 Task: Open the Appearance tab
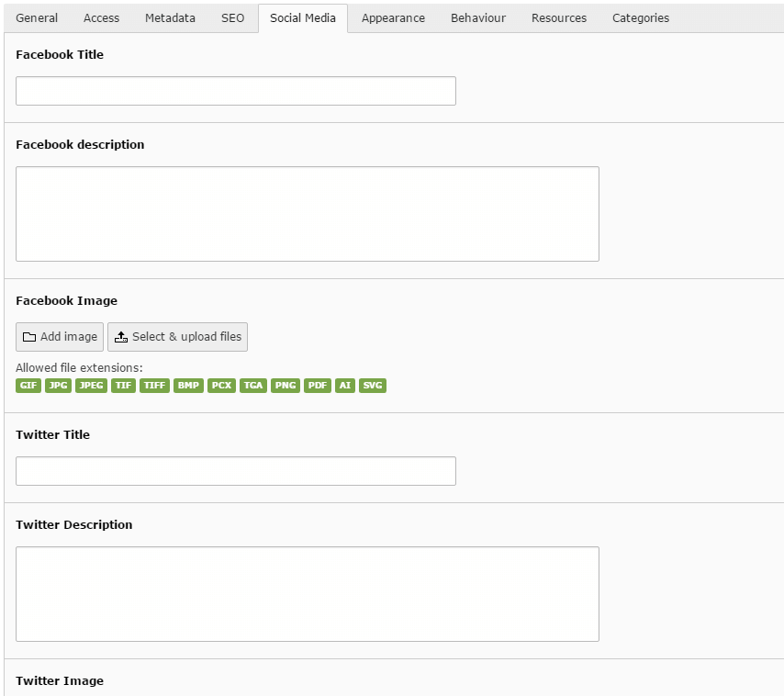pyautogui.click(x=393, y=18)
